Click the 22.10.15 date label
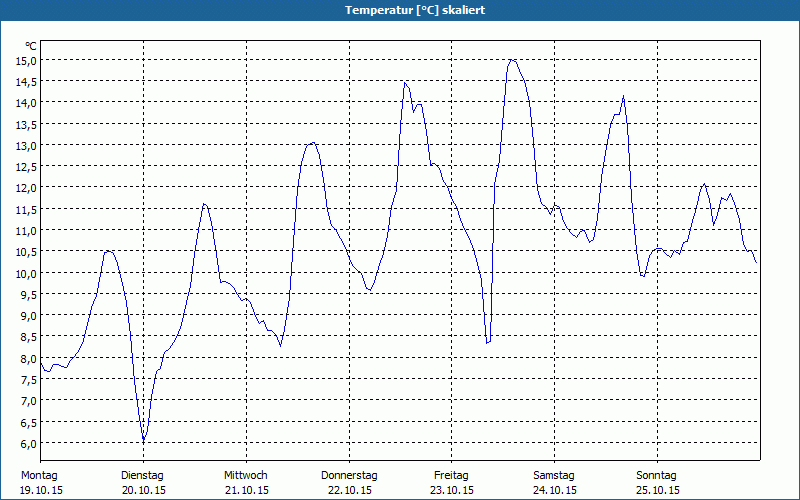Viewport: 800px width, 500px height. point(349,490)
